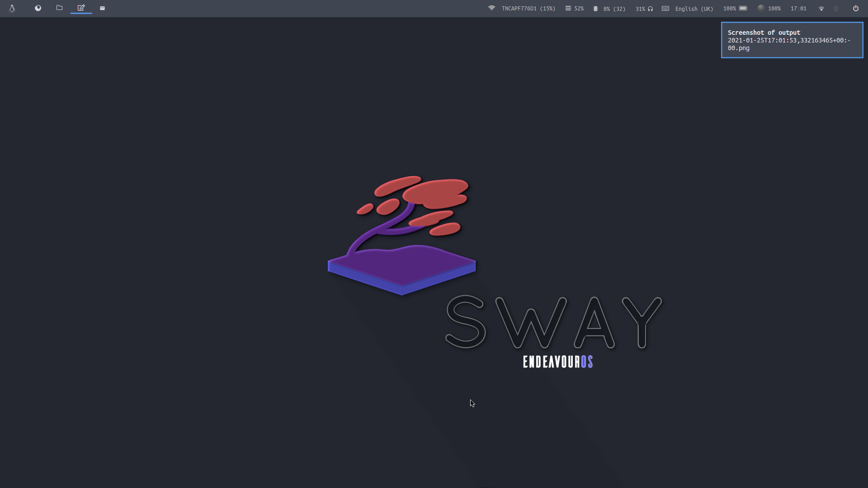The image size is (868, 488).
Task: Show memory usage 52% details
Action: (x=579, y=9)
